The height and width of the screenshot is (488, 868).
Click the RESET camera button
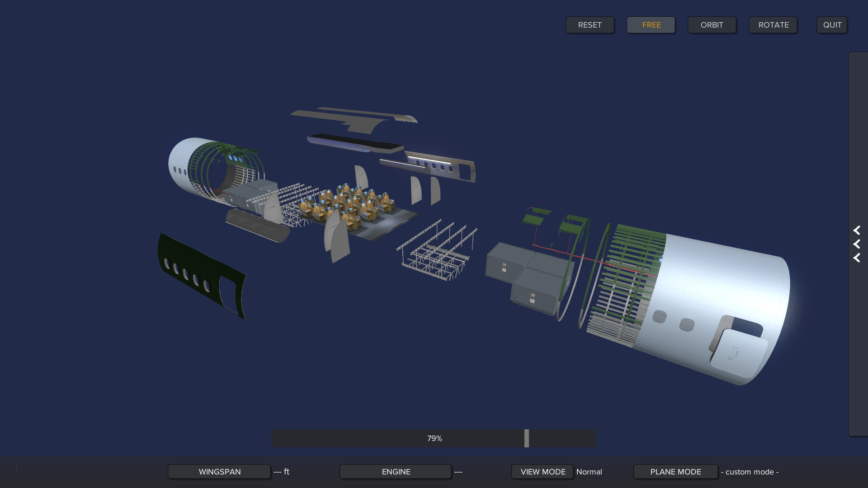pyautogui.click(x=590, y=25)
